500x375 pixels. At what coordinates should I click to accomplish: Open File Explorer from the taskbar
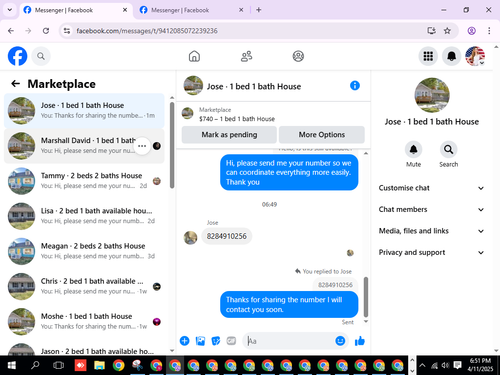(x=99, y=365)
